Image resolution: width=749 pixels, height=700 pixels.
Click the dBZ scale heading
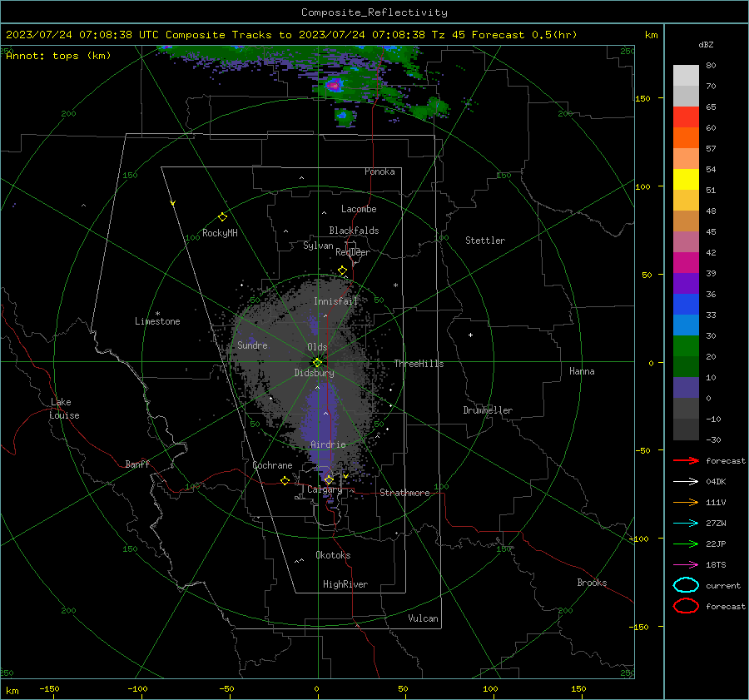click(706, 44)
